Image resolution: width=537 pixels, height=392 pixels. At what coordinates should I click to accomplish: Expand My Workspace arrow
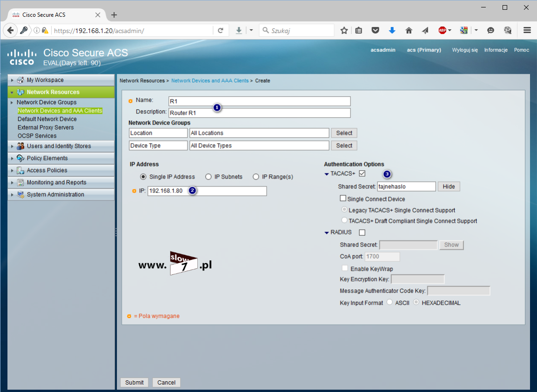pos(12,80)
